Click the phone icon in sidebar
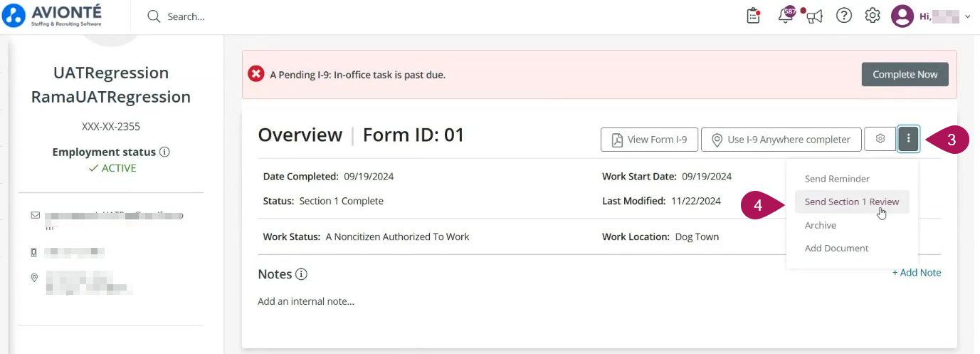This screenshot has width=980, height=354. pyautogui.click(x=34, y=252)
